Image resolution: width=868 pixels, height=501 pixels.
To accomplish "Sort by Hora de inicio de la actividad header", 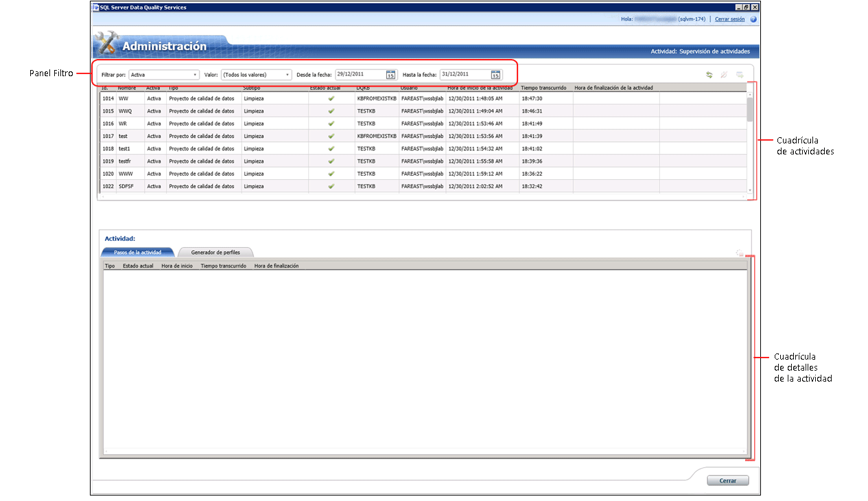I will (480, 88).
